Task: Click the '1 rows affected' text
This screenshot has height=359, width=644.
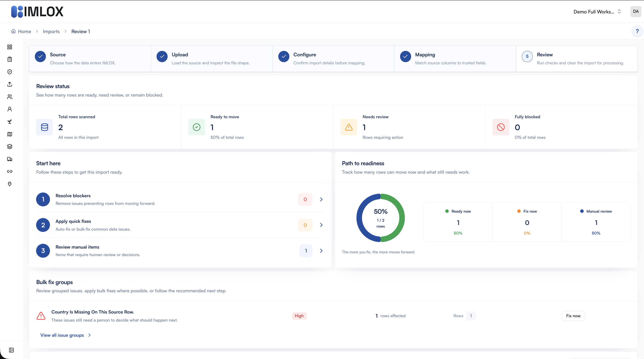Action: pyautogui.click(x=391, y=316)
